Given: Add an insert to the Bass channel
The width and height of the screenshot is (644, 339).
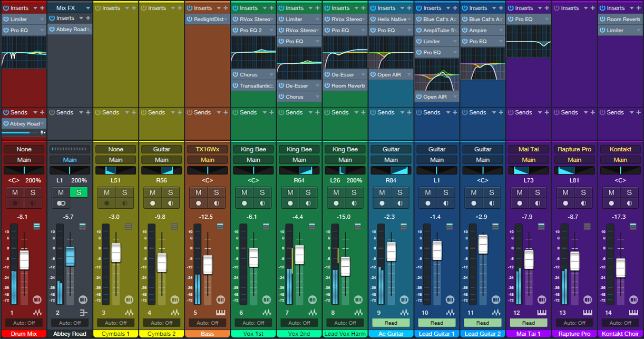Looking at the screenshot, I should tap(226, 8).
